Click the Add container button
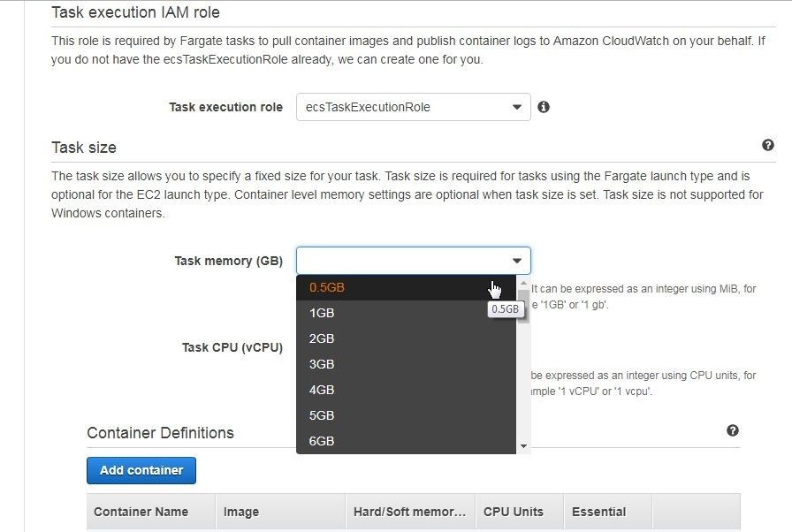The height and width of the screenshot is (532, 792). click(x=141, y=470)
